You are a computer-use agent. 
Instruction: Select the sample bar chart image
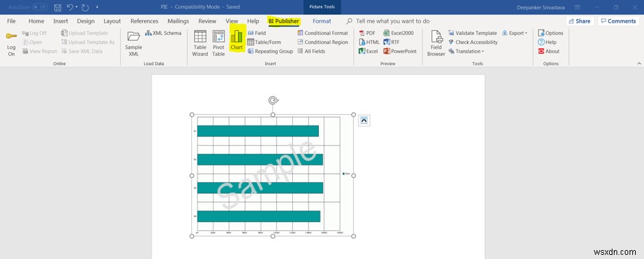(x=273, y=176)
